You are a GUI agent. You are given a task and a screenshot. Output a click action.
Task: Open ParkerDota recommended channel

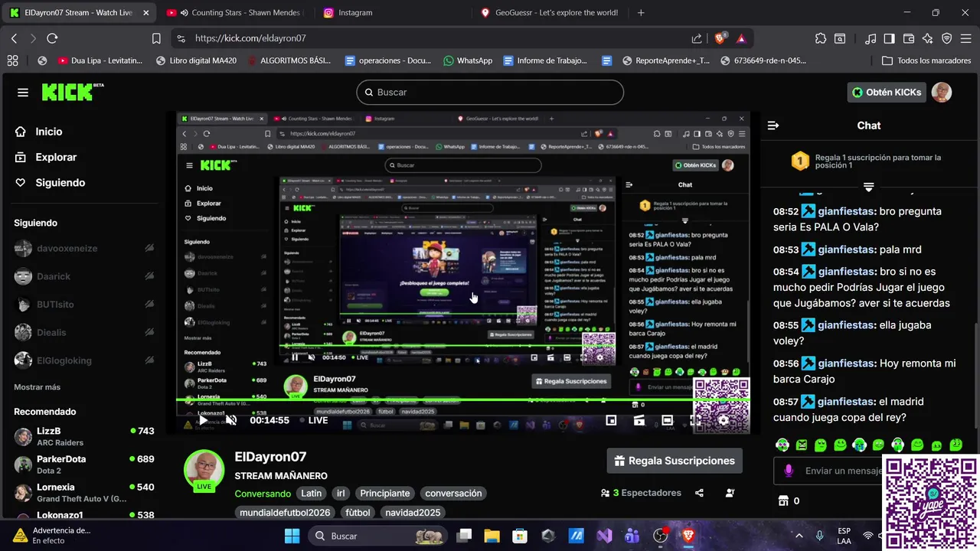(x=84, y=465)
